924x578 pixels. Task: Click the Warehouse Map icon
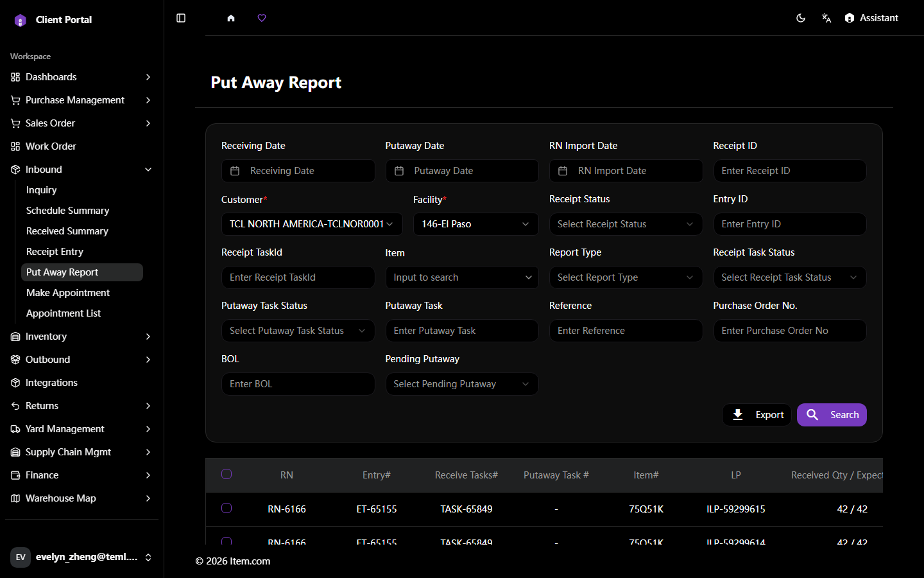(15, 498)
